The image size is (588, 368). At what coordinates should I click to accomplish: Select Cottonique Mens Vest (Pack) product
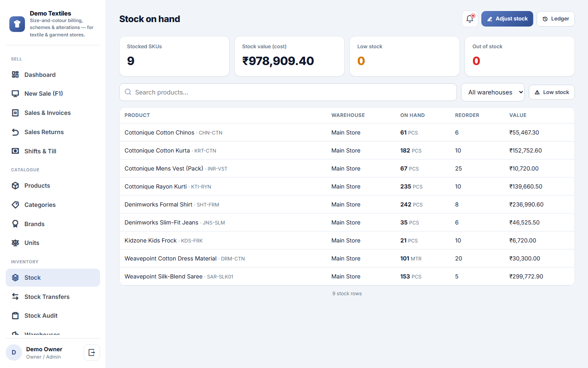tap(164, 168)
